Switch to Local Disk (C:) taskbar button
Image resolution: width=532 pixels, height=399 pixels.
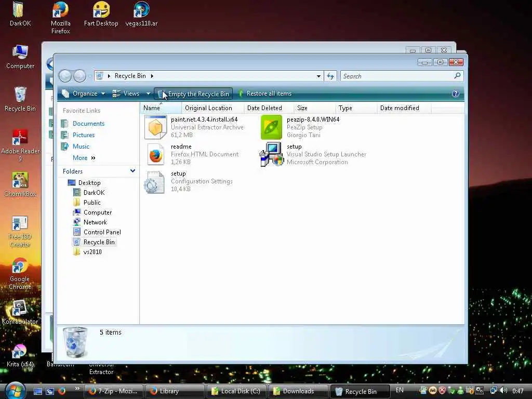tap(237, 391)
